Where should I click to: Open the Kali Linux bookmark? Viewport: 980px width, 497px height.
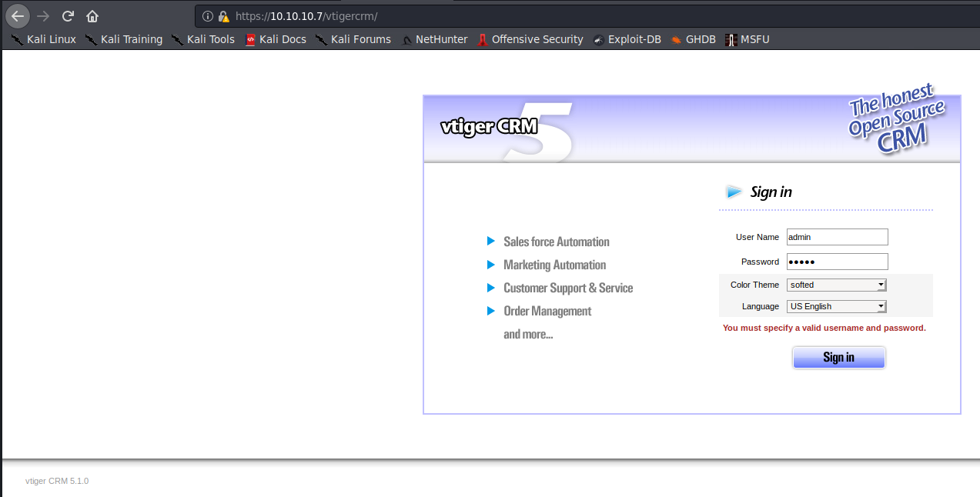pos(43,39)
